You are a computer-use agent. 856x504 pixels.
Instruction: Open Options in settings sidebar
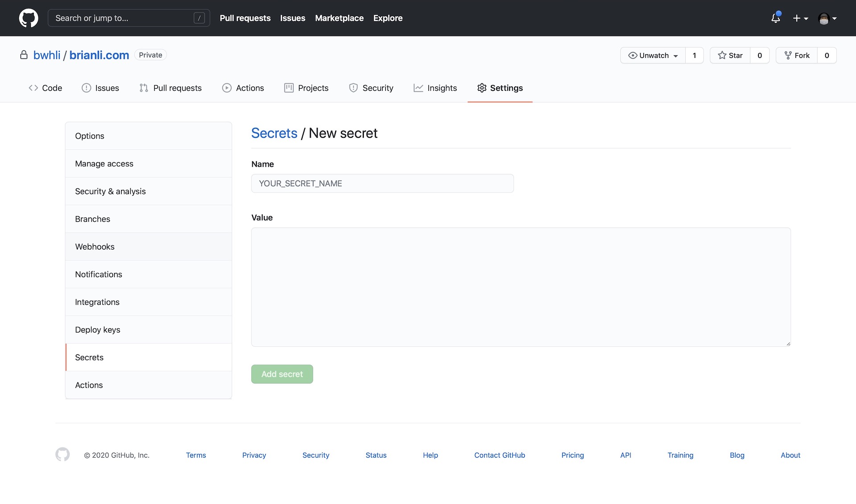click(x=148, y=136)
